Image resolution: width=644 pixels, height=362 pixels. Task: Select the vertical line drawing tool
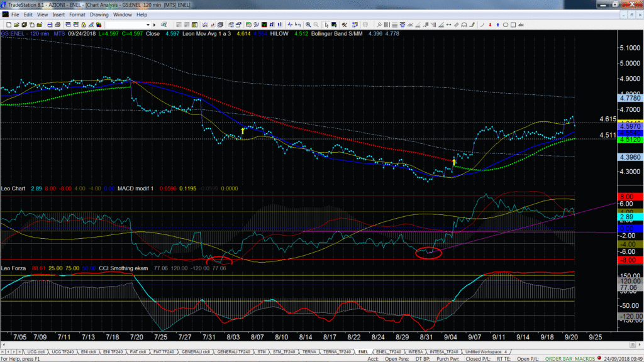[387, 25]
